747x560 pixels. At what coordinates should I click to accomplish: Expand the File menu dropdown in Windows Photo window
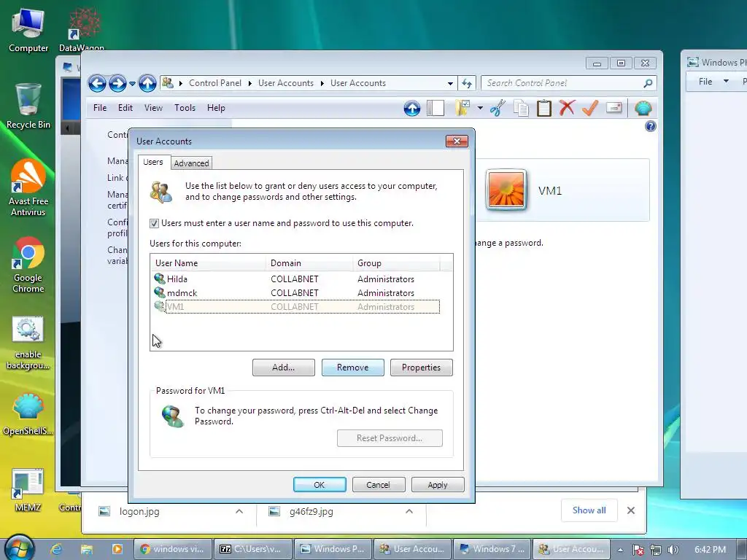tap(726, 82)
